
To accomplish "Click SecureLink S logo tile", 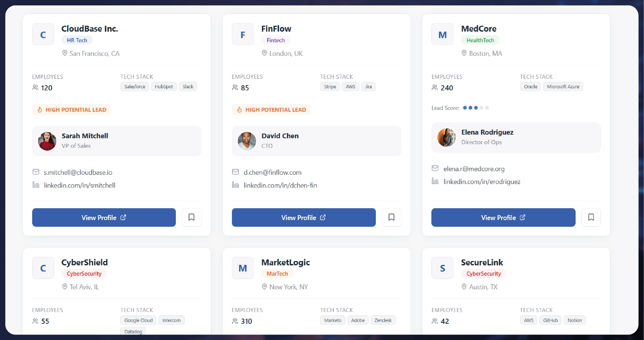I will click(x=442, y=268).
